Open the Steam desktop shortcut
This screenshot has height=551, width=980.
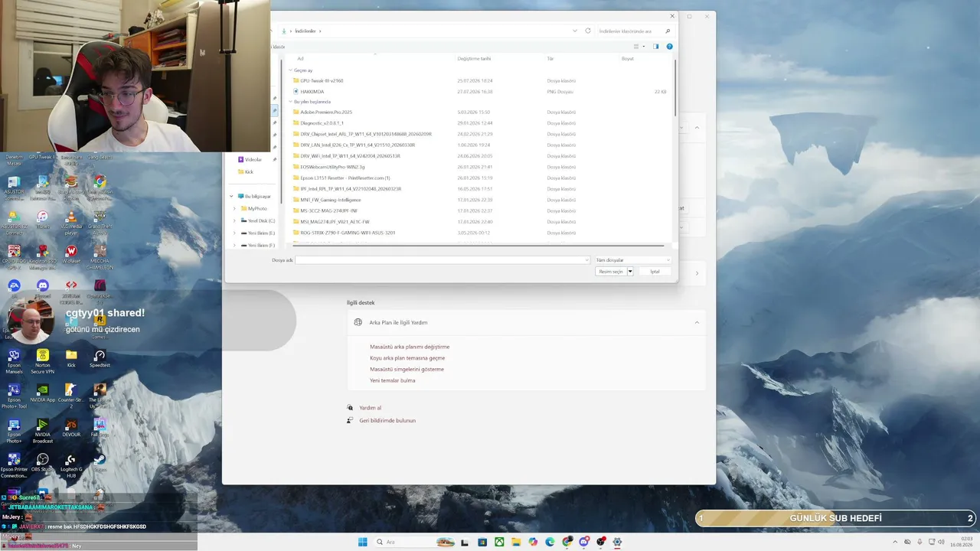(x=100, y=464)
